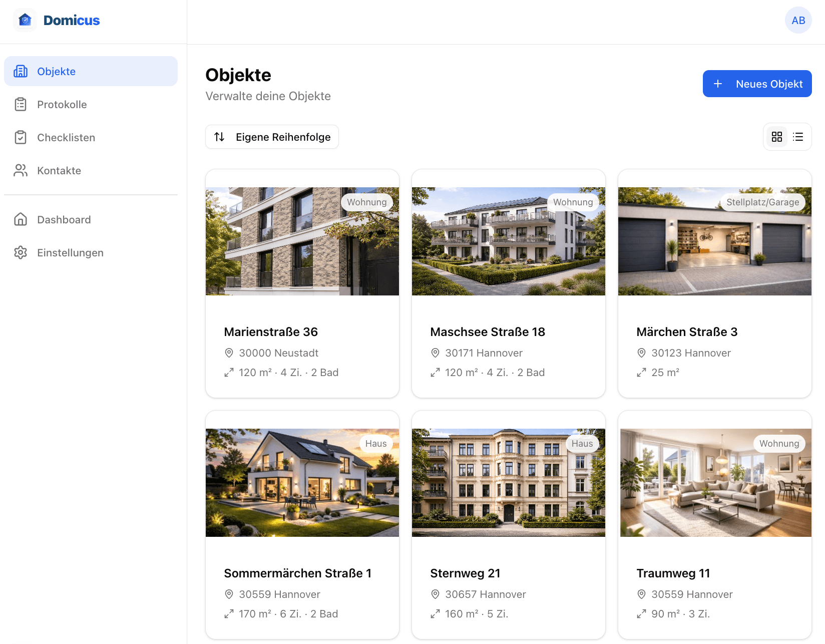Click the size arrows icon on Traumweg 11
This screenshot has height=644, width=825.
coord(641,613)
